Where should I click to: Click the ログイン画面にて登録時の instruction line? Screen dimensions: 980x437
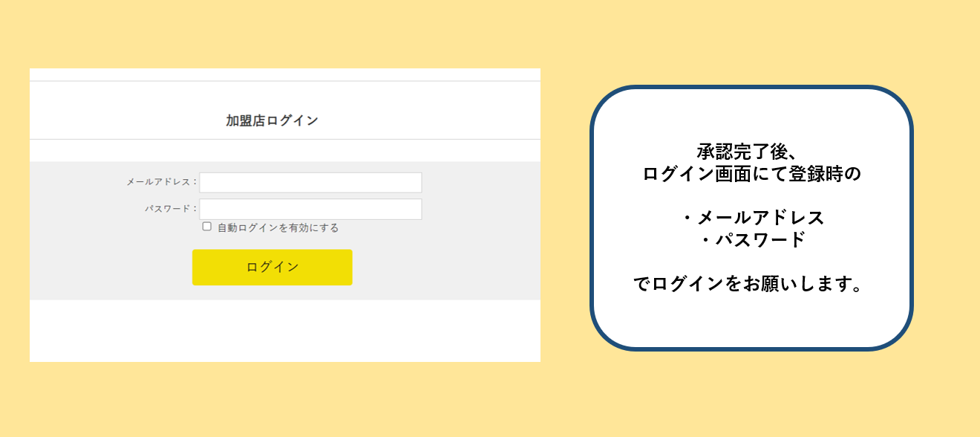coord(751,175)
